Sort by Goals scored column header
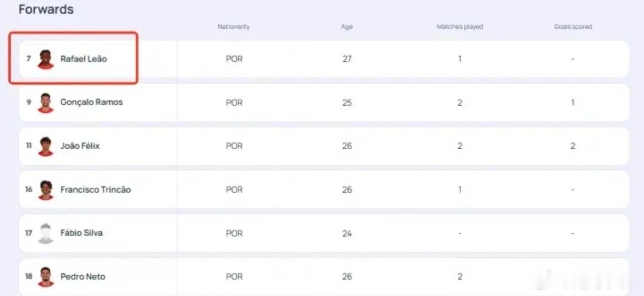 573,27
